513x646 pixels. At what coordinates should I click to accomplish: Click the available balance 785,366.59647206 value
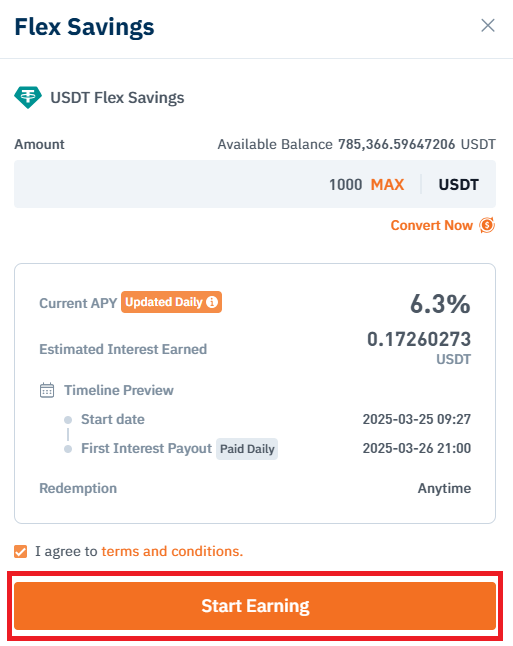[x=396, y=144]
